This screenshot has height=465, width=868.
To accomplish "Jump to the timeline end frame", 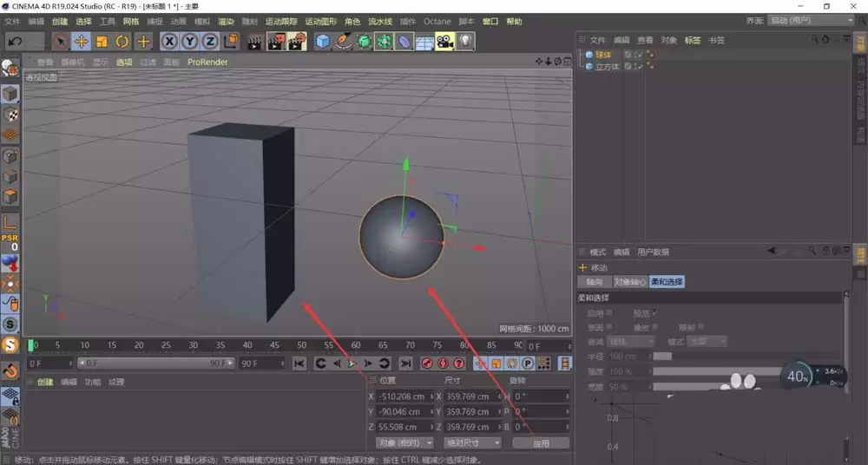I will coord(405,363).
